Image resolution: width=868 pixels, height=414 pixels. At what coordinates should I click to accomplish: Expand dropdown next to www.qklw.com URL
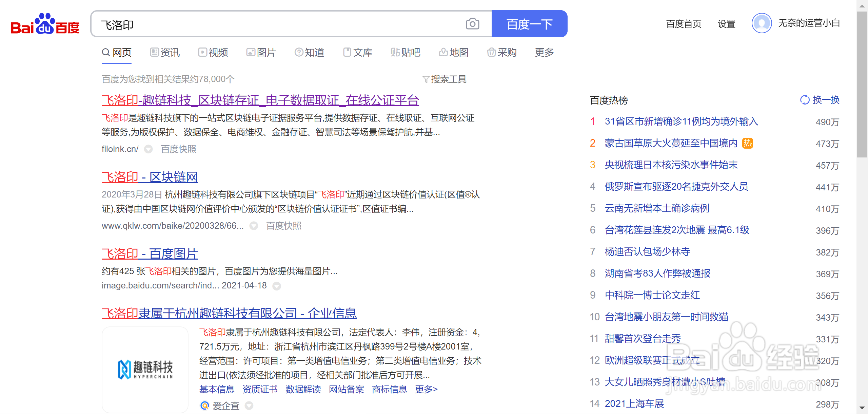tap(254, 226)
